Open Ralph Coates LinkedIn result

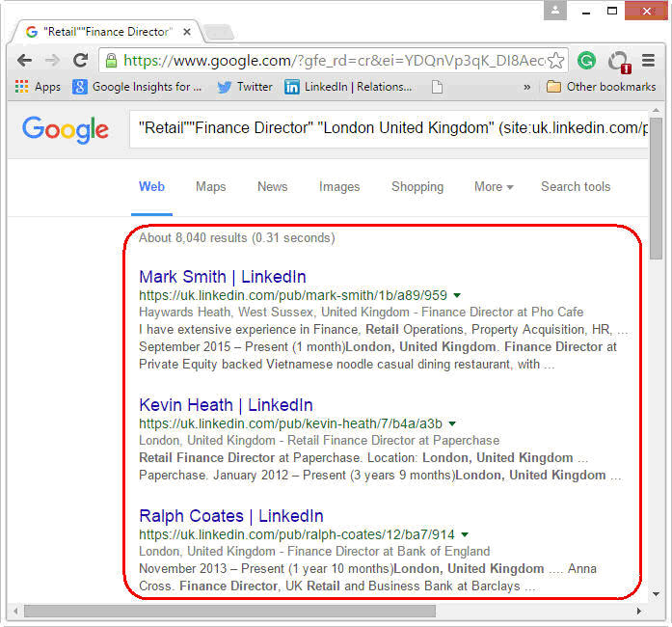click(231, 516)
